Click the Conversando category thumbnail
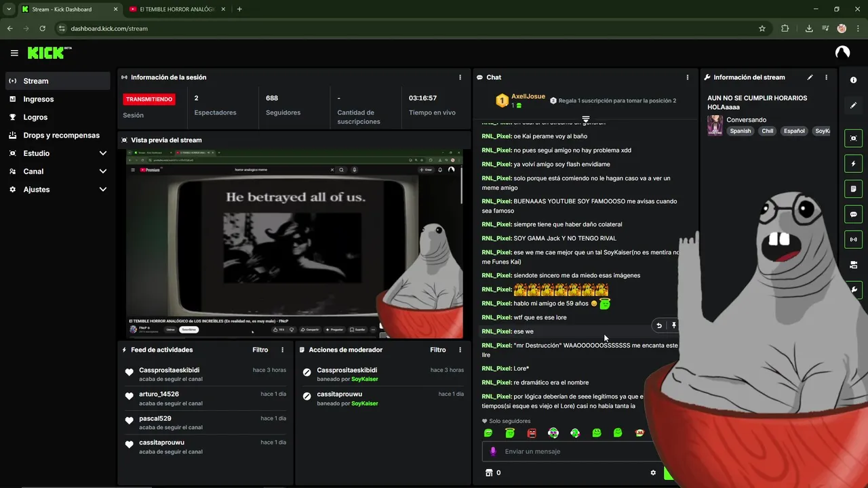Image resolution: width=868 pixels, height=488 pixels. [715, 125]
